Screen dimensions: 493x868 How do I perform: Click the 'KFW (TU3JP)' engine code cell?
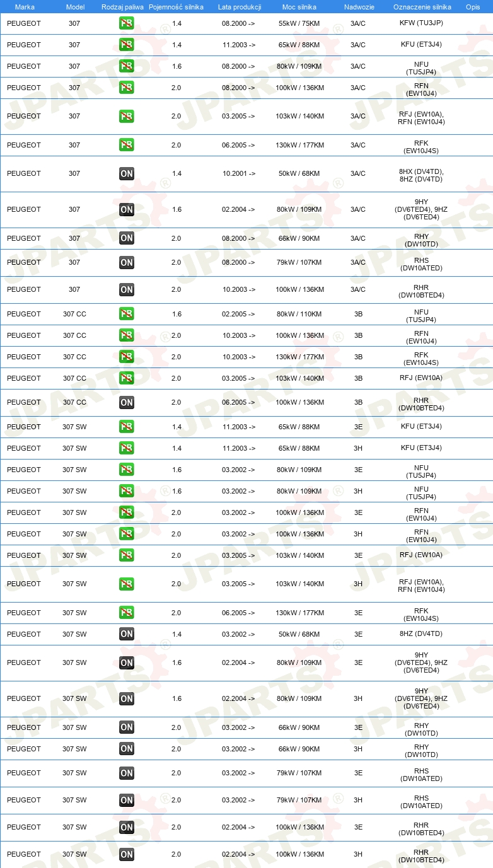(421, 23)
